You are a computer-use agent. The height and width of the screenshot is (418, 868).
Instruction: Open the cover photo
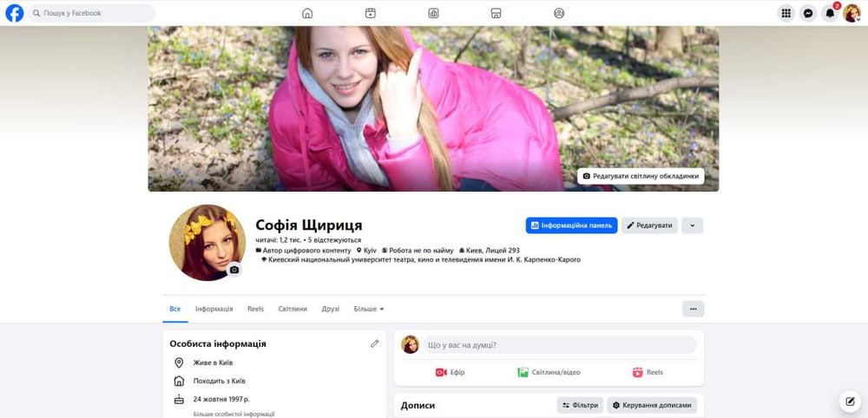click(433, 109)
